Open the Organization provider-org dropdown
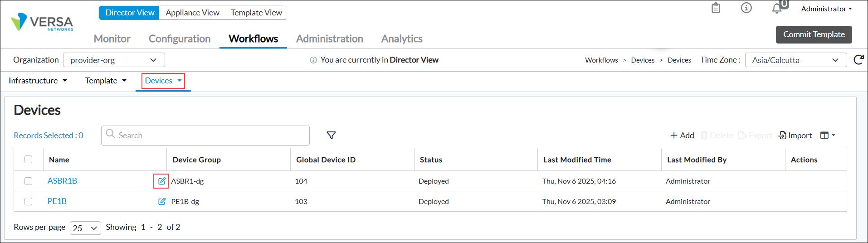 tap(114, 60)
